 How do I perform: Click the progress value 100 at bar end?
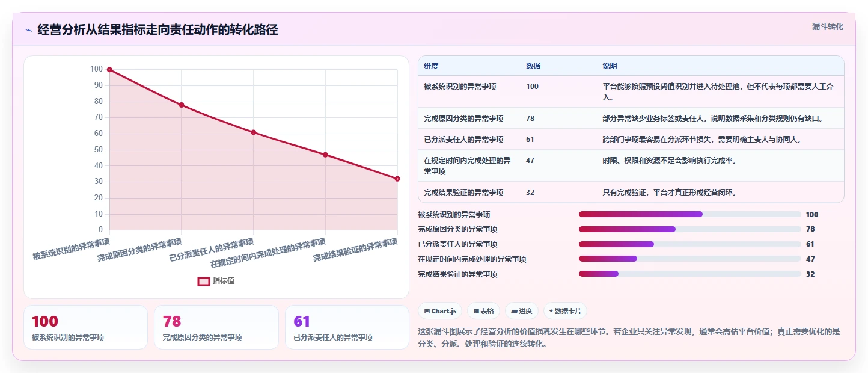coord(812,215)
